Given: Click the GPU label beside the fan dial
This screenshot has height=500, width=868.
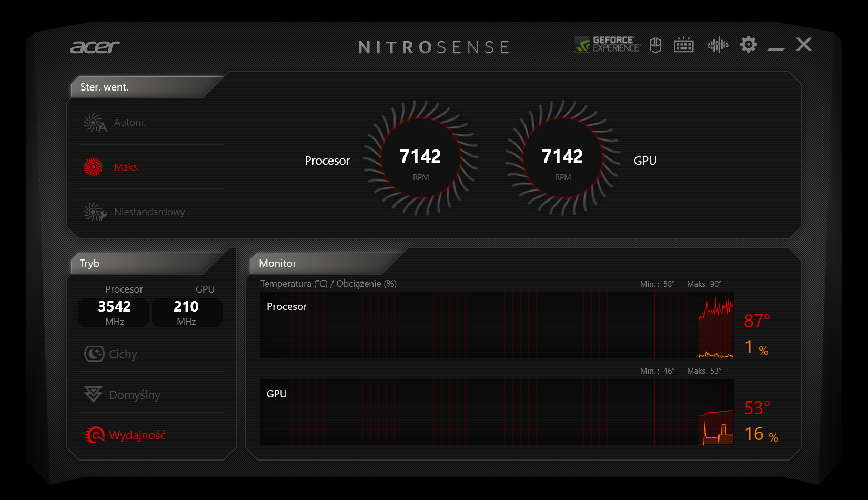Looking at the screenshot, I should pos(645,161).
